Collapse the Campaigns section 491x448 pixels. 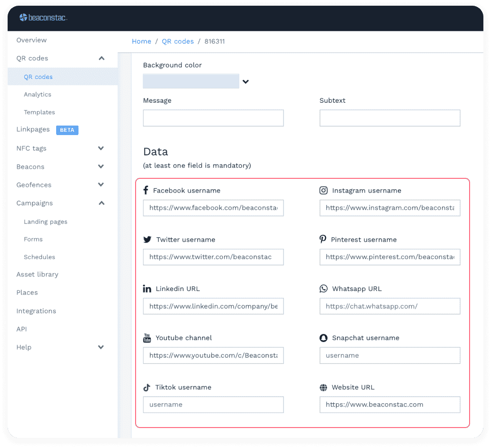[101, 203]
